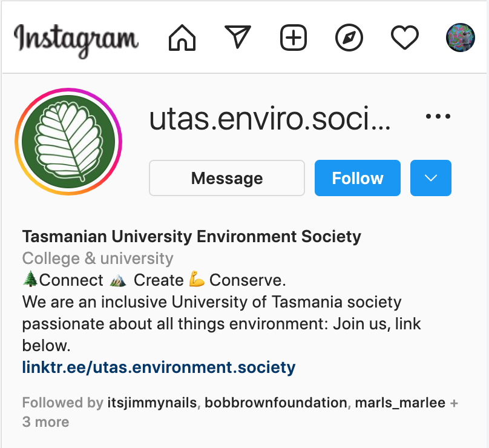Visit follower marls_marlee profile

(x=400, y=403)
